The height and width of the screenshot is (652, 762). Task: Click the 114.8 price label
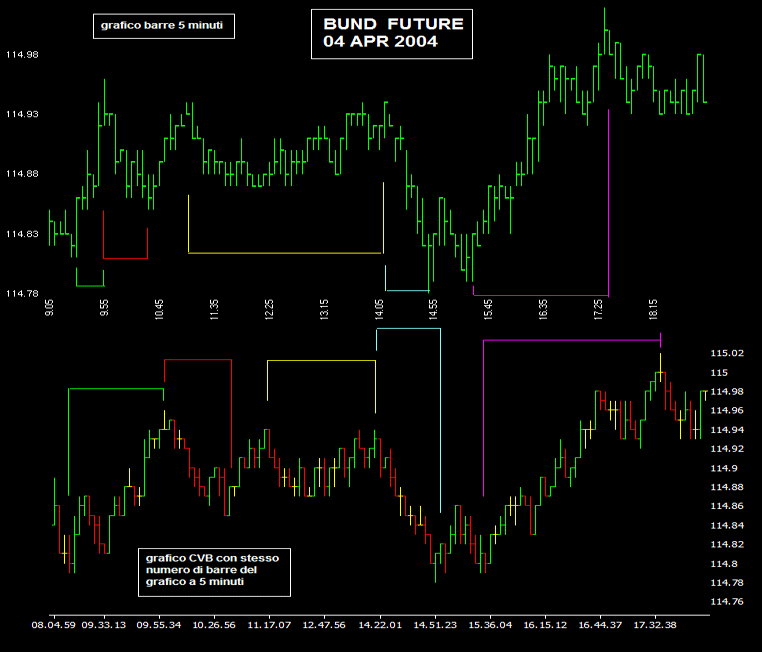tap(724, 564)
